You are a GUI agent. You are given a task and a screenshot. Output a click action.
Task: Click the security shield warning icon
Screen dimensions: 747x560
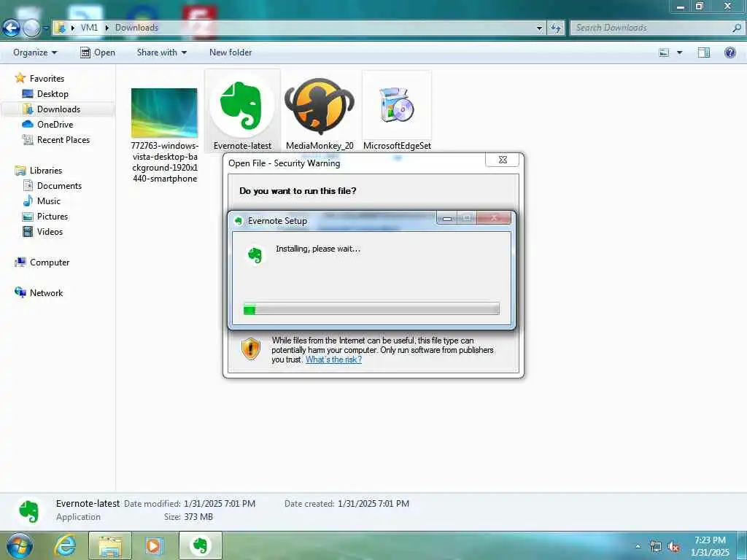click(251, 349)
